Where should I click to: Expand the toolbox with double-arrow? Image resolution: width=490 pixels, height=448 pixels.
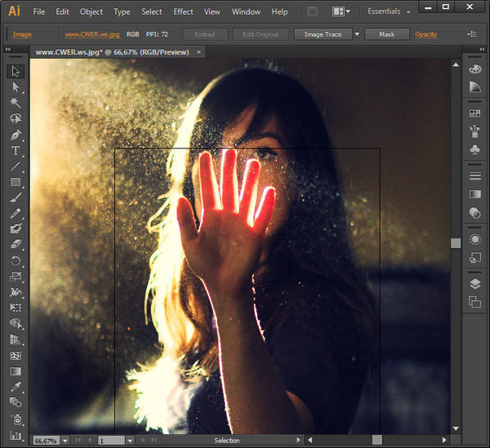click(x=8, y=49)
